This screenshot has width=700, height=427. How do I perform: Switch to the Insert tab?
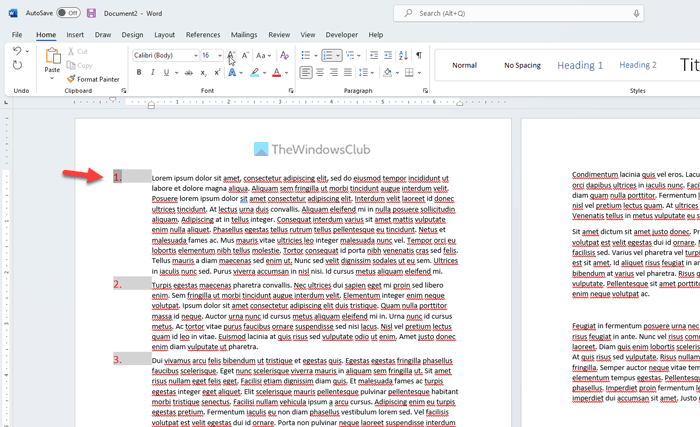(x=75, y=35)
